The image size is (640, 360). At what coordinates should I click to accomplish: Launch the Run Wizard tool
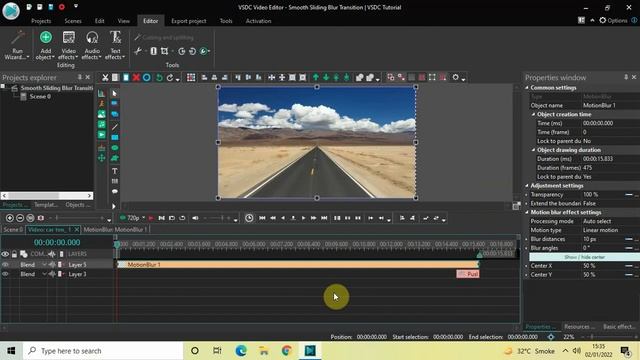17,45
